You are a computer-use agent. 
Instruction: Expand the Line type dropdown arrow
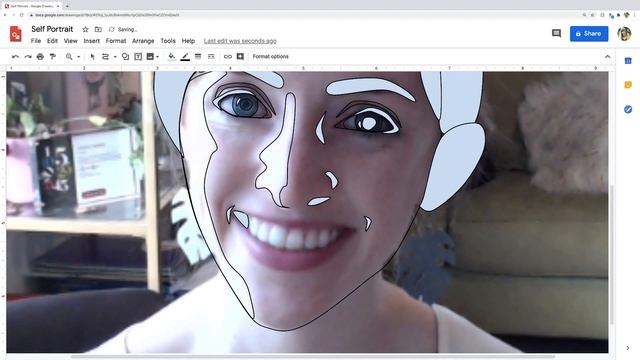tap(115, 57)
